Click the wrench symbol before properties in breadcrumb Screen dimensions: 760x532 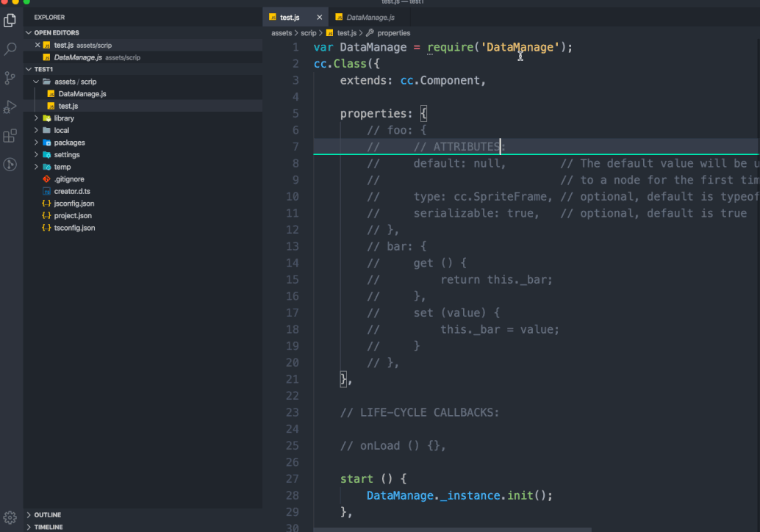pyautogui.click(x=371, y=33)
